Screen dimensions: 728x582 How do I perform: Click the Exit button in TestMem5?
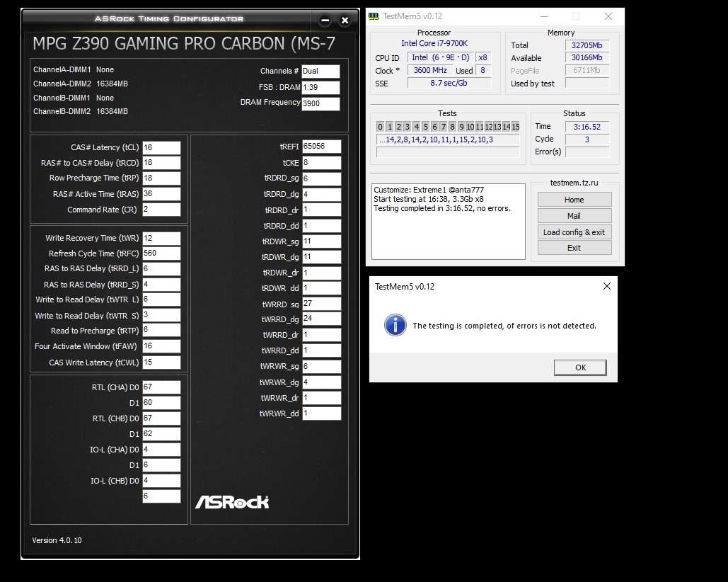574,248
